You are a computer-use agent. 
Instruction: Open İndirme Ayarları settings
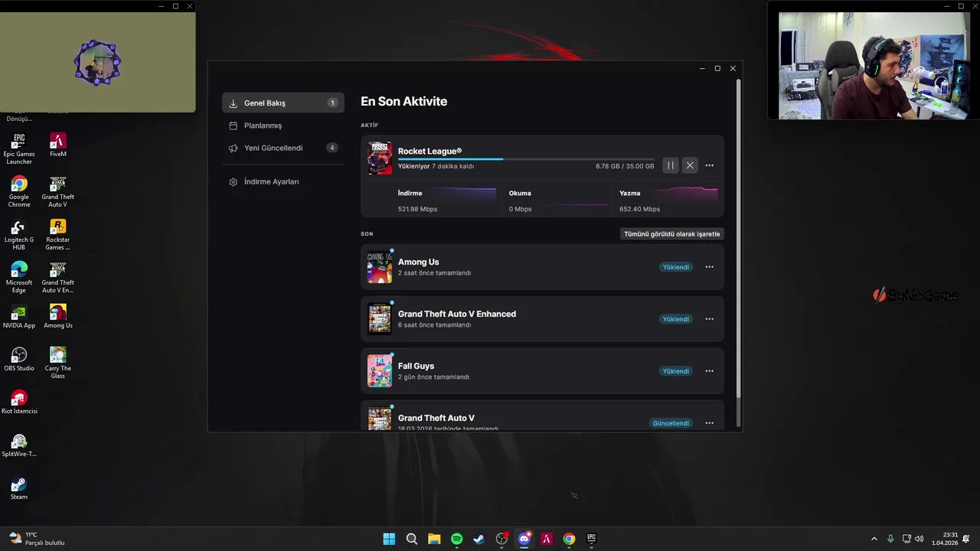pyautogui.click(x=283, y=181)
